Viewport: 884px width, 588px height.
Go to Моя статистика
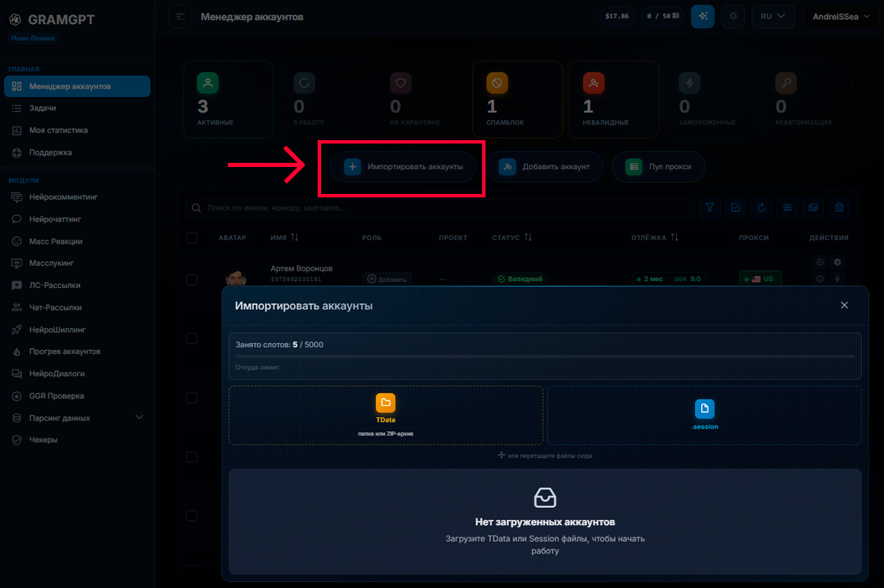point(77,130)
